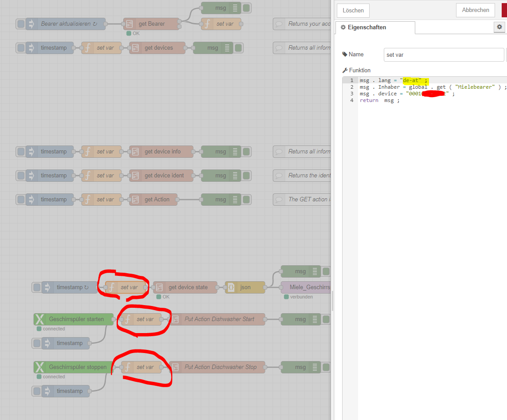Click the icon on the get device ident node
Viewport: 507px width, 420px height.
[x=135, y=176]
